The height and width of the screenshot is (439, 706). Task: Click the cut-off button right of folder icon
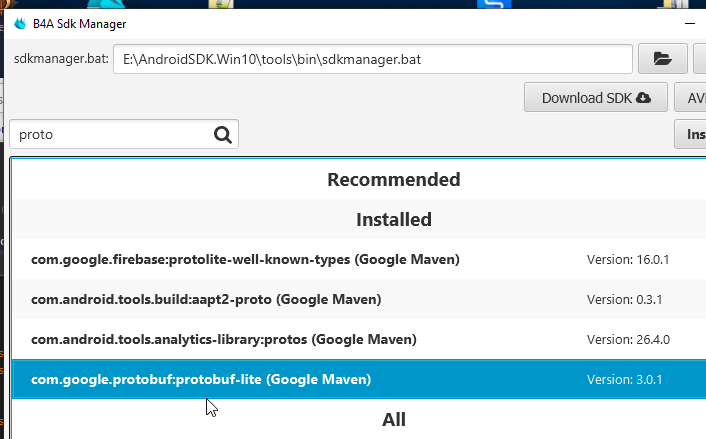699,59
